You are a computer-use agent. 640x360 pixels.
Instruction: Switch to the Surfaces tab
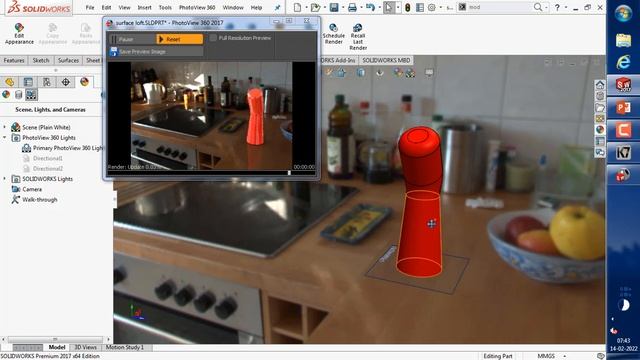(x=68, y=60)
